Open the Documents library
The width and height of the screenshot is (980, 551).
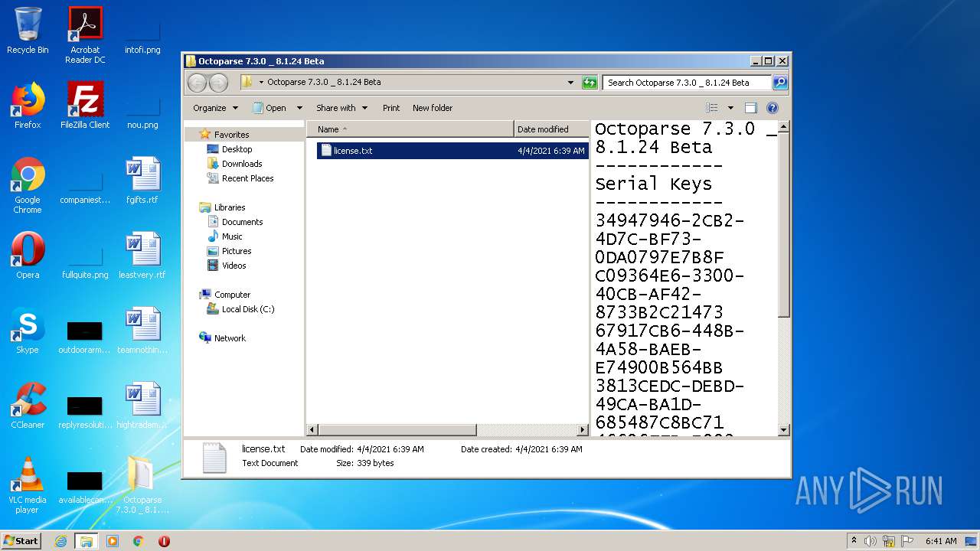[x=242, y=222]
